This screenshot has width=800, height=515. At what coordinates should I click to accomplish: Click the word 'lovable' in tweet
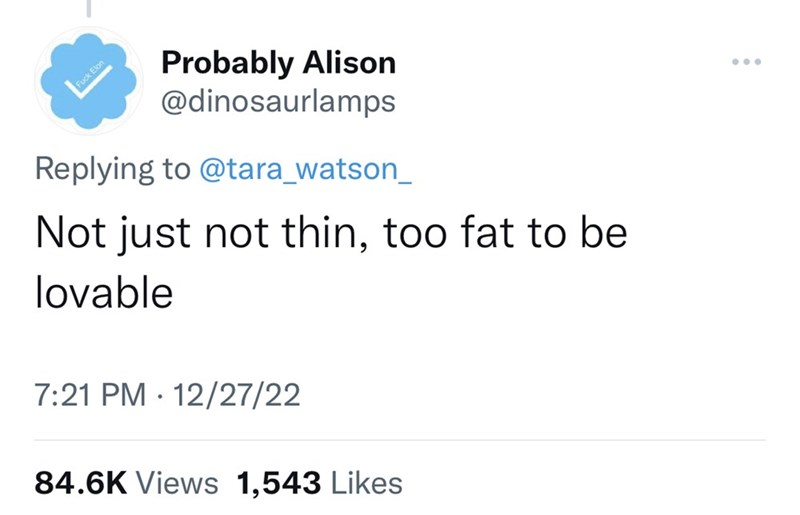point(105,293)
